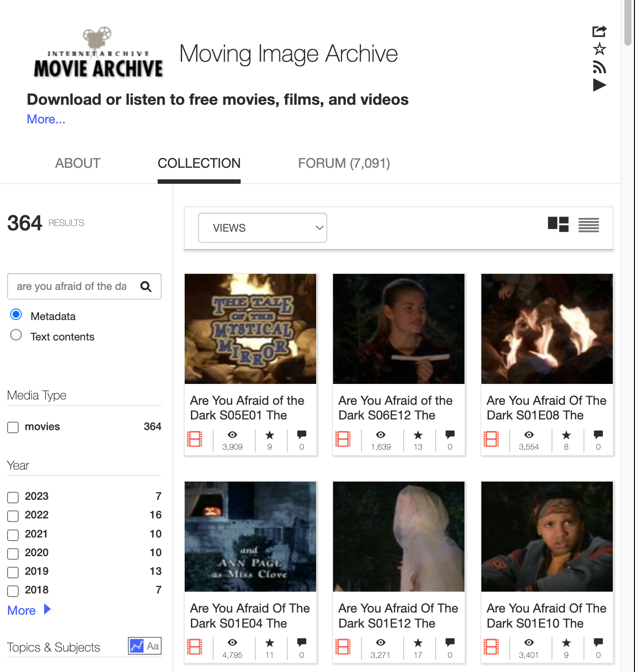This screenshot has width=635, height=672.
Task: Click the film icon on S01E10 card
Action: pos(491,647)
